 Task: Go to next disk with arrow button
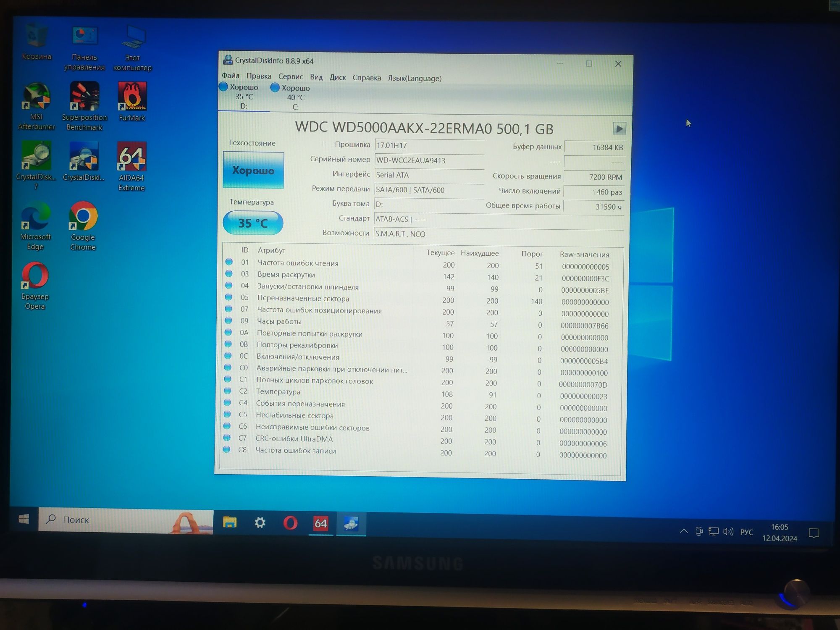(x=619, y=128)
